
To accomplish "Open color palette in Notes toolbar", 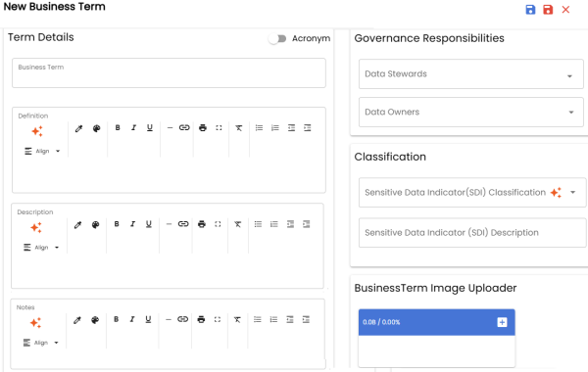I will point(95,320).
